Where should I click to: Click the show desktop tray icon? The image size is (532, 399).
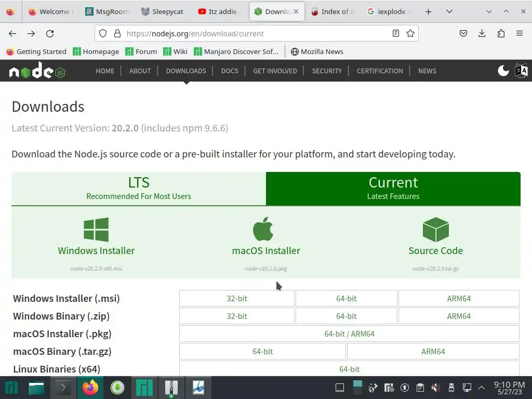(x=340, y=388)
